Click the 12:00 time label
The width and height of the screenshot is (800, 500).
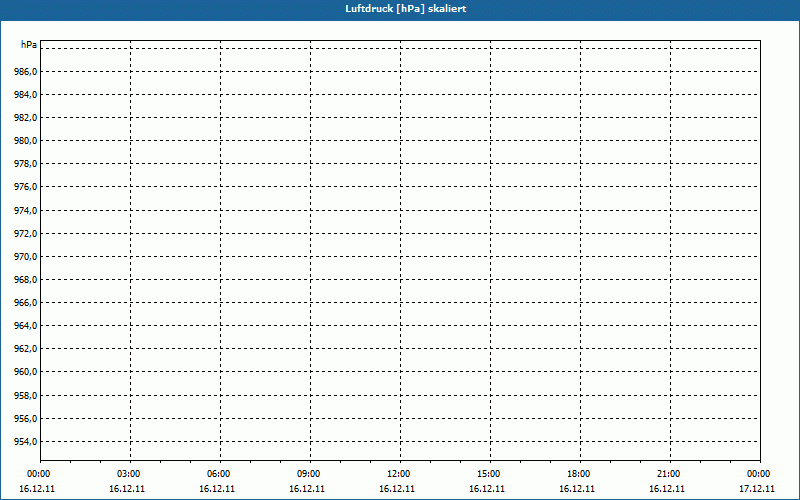pos(398,474)
